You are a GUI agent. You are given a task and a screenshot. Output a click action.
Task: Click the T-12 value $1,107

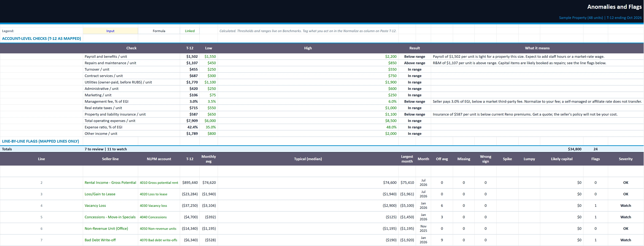(192, 63)
